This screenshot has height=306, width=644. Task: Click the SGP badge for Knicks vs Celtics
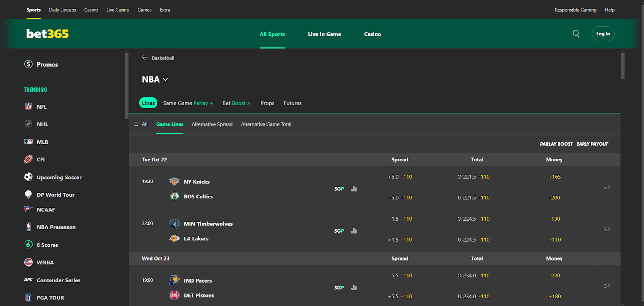coord(339,189)
